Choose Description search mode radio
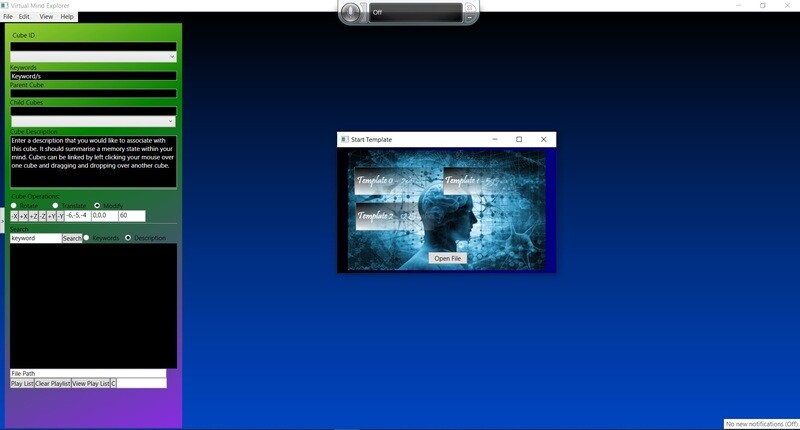The height and width of the screenshot is (430, 800). coord(128,238)
